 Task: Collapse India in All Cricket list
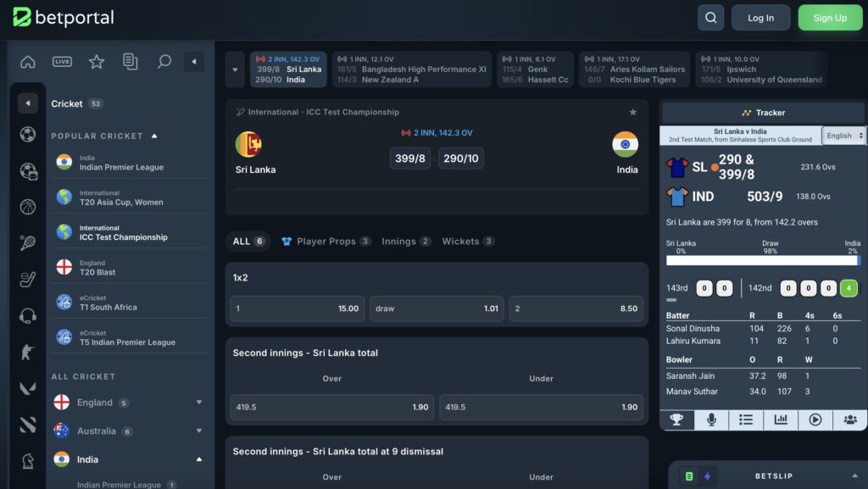(198, 459)
